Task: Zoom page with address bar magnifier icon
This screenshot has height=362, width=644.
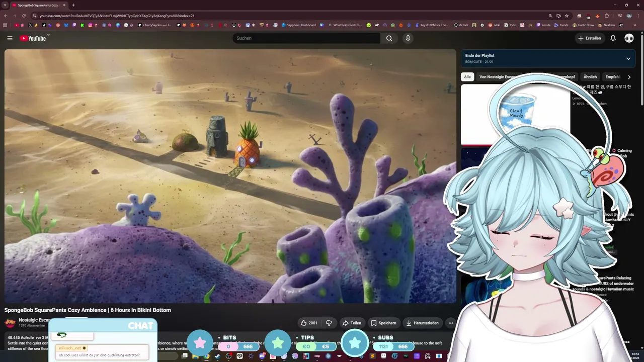Action: click(550, 16)
